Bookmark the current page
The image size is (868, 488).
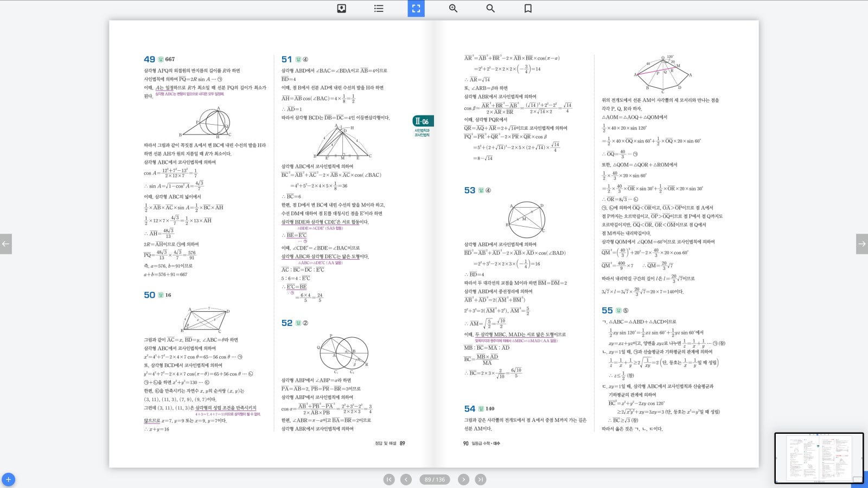pyautogui.click(x=528, y=8)
